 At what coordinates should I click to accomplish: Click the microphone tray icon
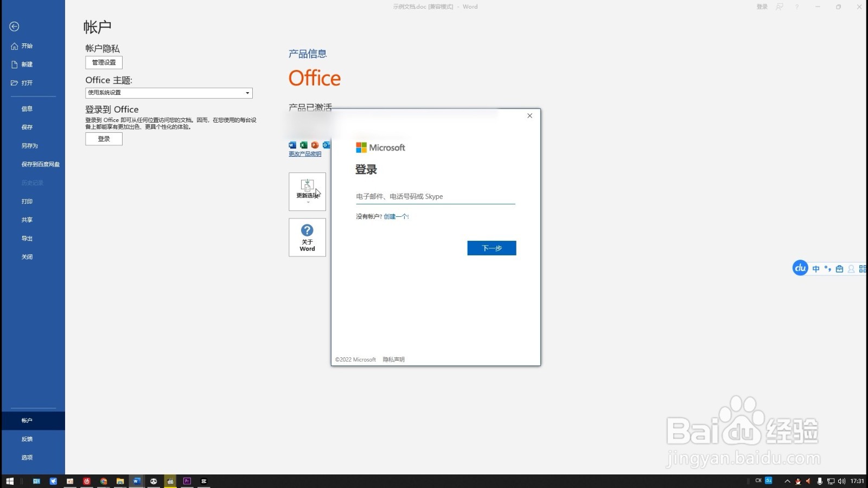tap(820, 481)
